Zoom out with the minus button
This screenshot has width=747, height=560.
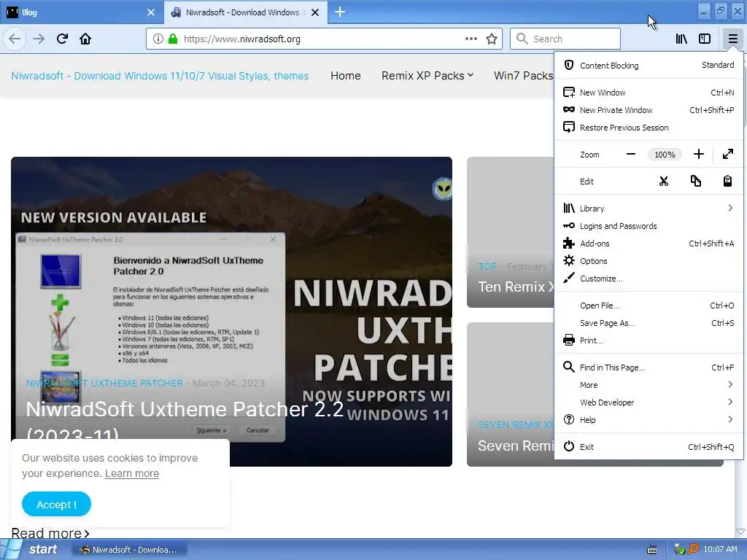pos(631,155)
